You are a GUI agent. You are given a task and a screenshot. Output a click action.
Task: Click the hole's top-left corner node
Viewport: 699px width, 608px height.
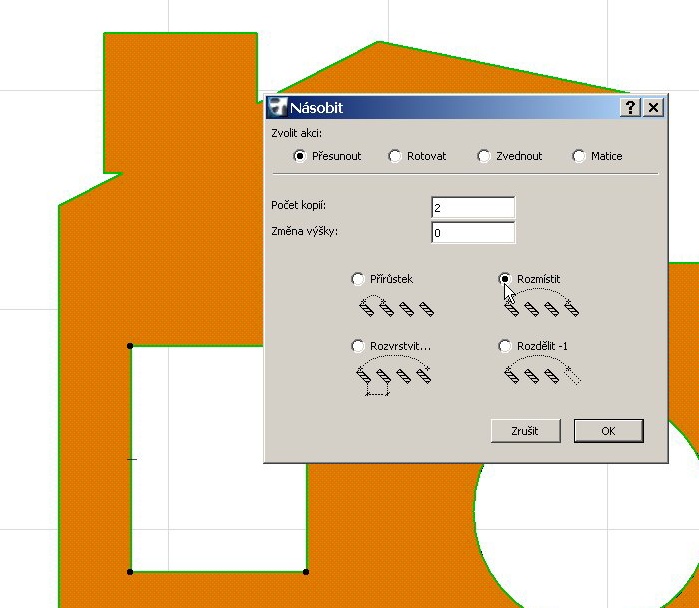[130, 346]
